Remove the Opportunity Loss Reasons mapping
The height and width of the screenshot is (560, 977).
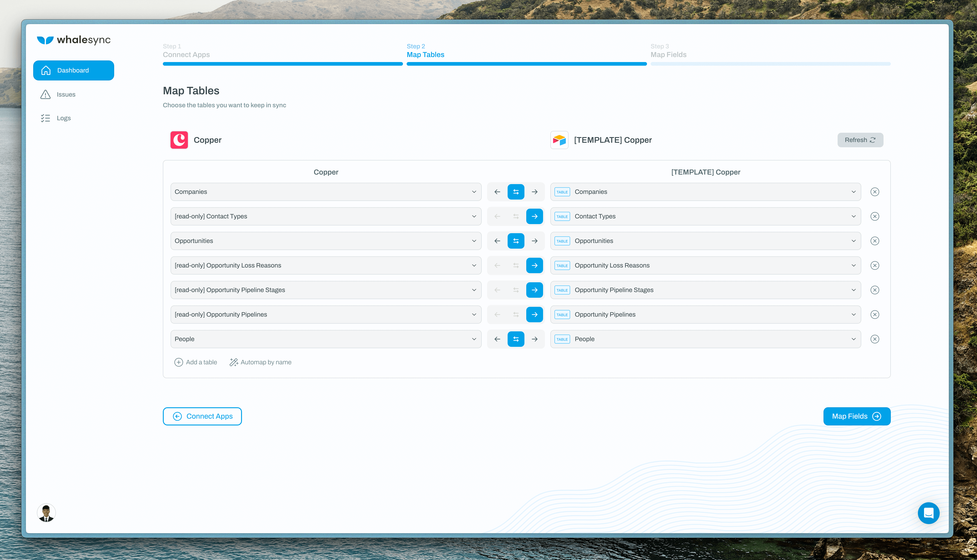[875, 265]
